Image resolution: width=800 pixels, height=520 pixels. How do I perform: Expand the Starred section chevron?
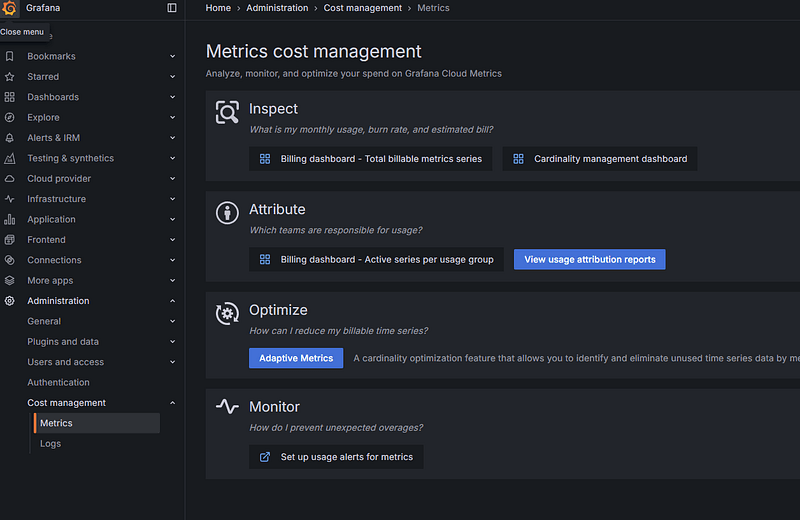click(172, 77)
